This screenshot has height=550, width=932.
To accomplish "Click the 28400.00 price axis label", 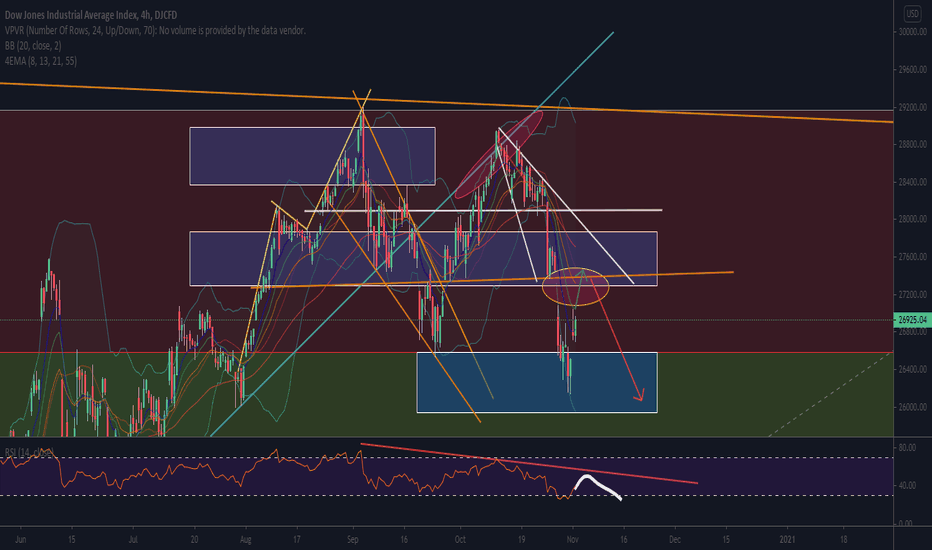I will click(x=912, y=182).
